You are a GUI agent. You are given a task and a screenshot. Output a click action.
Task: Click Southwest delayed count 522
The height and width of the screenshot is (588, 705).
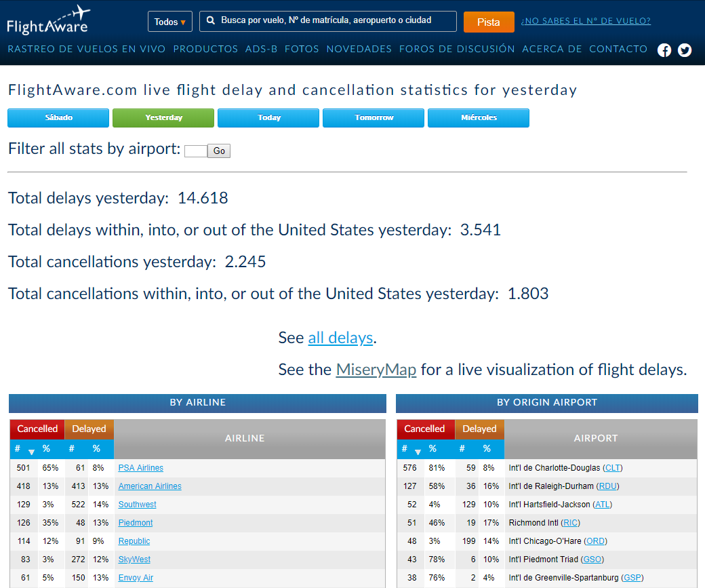coord(78,505)
